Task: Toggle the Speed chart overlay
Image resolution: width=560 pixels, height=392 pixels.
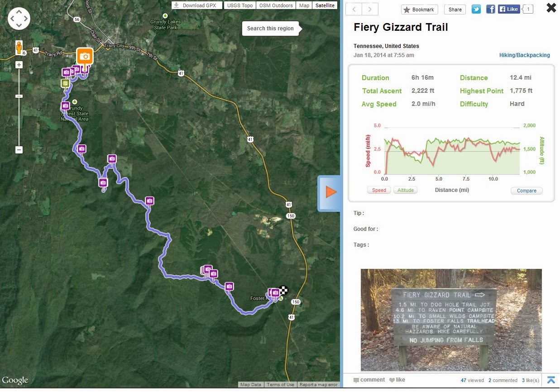Action: pyautogui.click(x=379, y=190)
